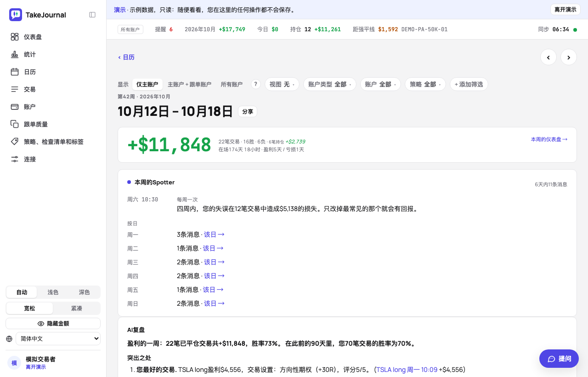Open the question mark help button
Image resolution: width=588 pixels, height=377 pixels.
[256, 84]
